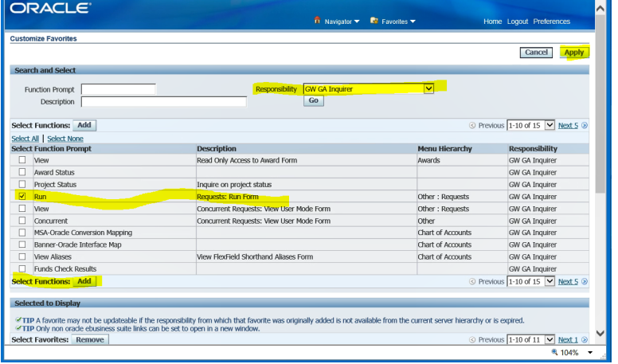This screenshot has width=618, height=364.
Task: Check the Concurrent checkbox
Action: click(22, 221)
